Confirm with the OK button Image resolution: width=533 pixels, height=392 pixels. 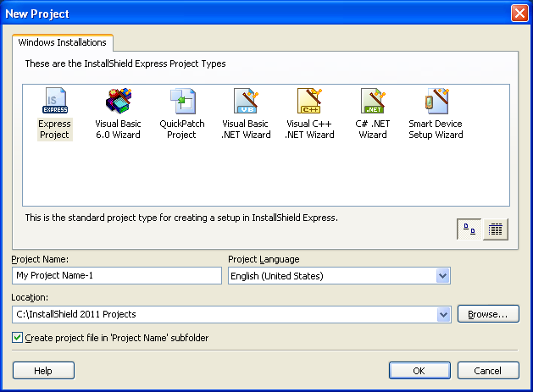point(419,370)
